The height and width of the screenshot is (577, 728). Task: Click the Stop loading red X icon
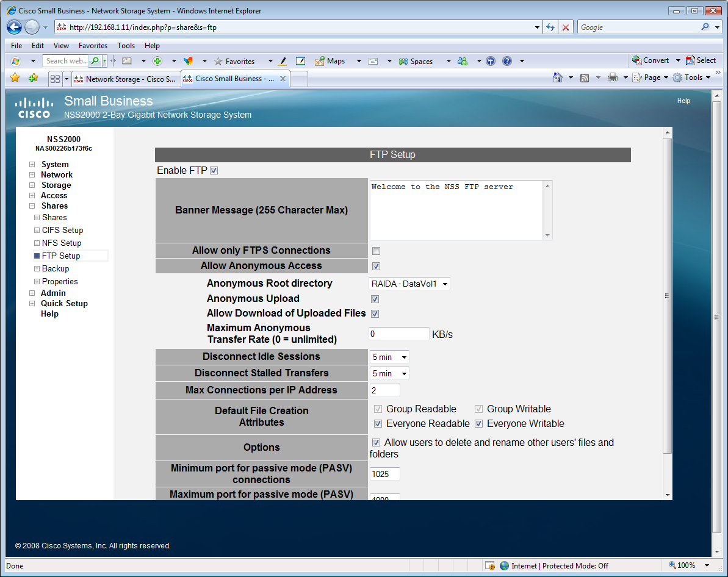click(566, 27)
